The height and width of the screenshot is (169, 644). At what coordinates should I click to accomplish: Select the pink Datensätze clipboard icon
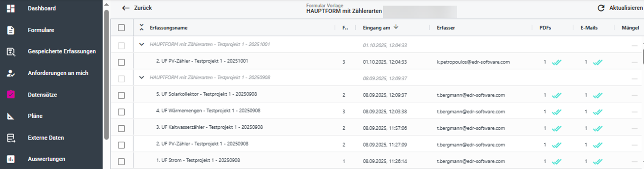pyautogui.click(x=11, y=95)
